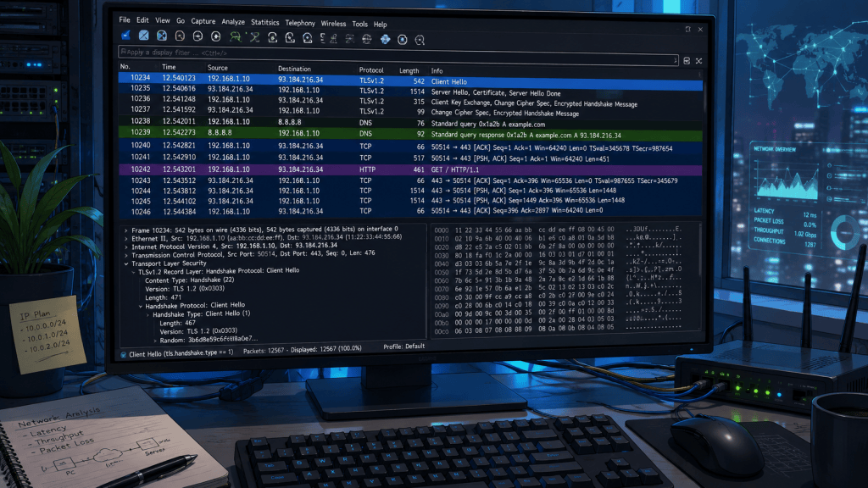Open the Analyze menu

pyautogui.click(x=233, y=22)
